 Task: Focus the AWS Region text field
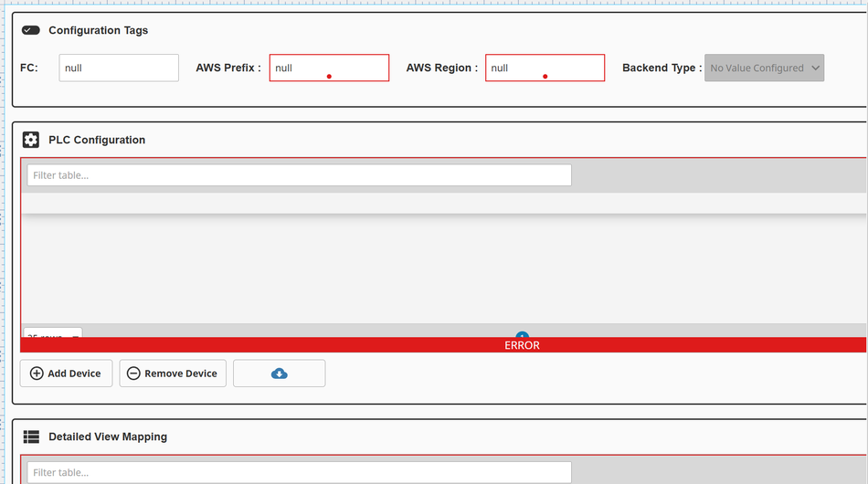pos(545,68)
